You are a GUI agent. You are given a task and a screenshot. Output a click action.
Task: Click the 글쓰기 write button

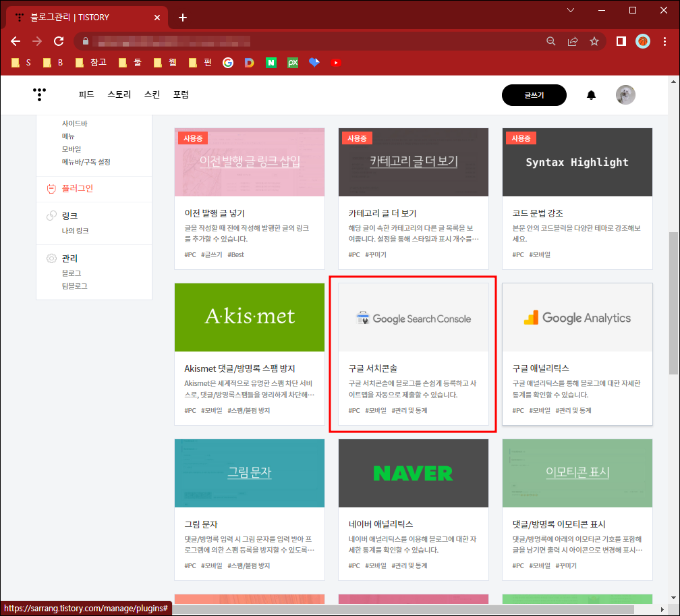534,95
